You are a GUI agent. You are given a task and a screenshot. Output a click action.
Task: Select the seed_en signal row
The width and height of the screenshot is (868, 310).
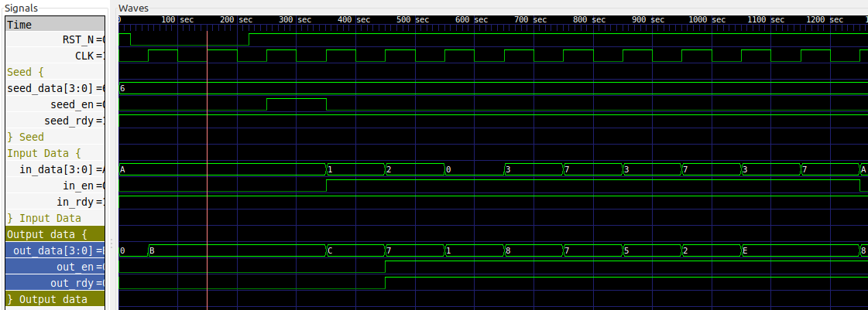(x=55, y=104)
